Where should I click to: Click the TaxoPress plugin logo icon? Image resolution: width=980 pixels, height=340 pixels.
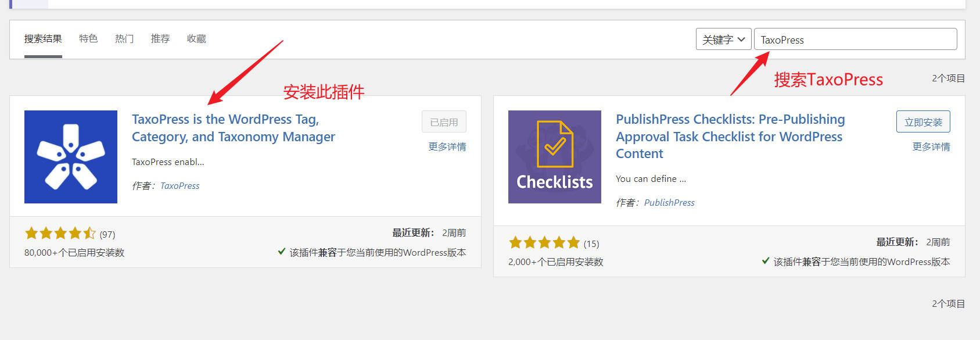pos(71,157)
